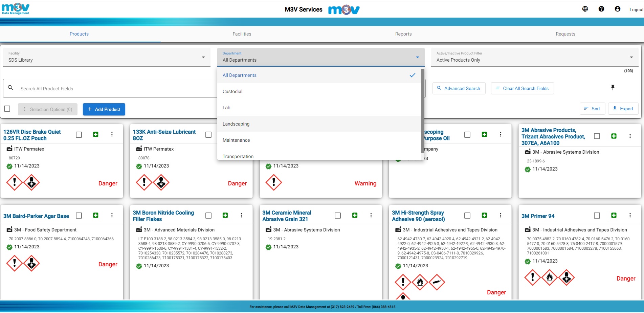Select All Departments option in list

[x=319, y=75]
